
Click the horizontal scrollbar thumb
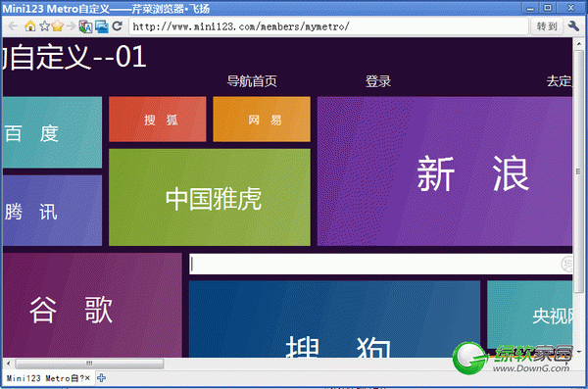tap(89, 364)
